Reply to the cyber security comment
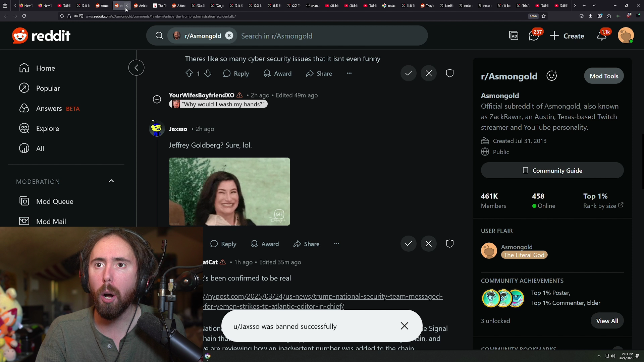This screenshot has width=644, height=362. (236, 73)
